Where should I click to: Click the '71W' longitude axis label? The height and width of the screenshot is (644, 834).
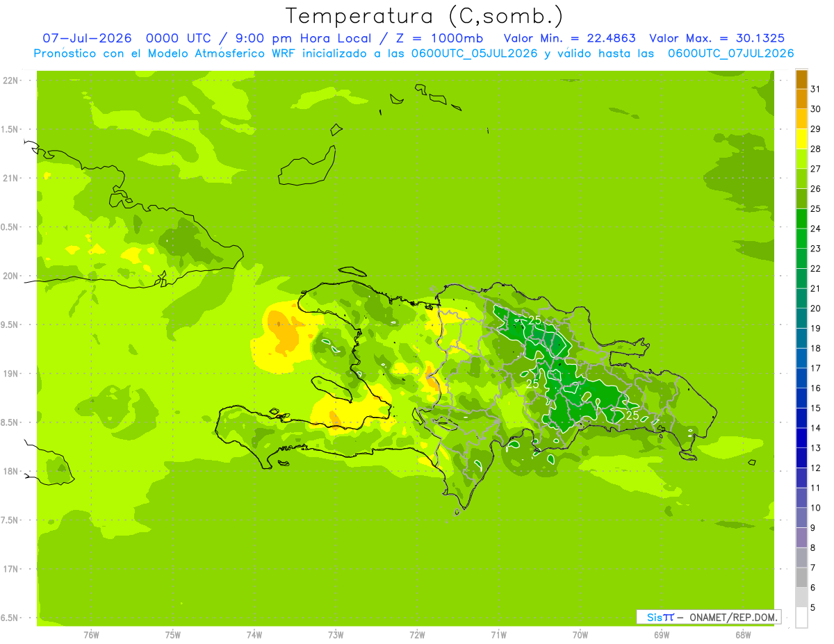(498, 634)
